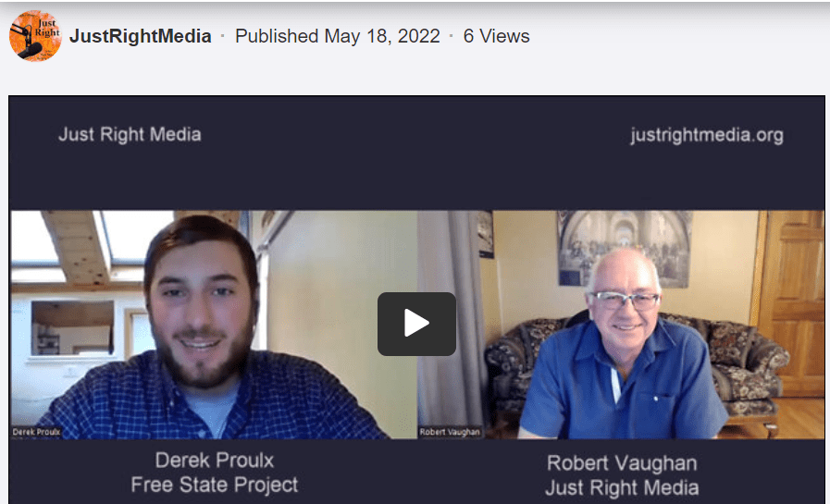Play the video with the center play button
This screenshot has width=830, height=504.
coord(416,324)
